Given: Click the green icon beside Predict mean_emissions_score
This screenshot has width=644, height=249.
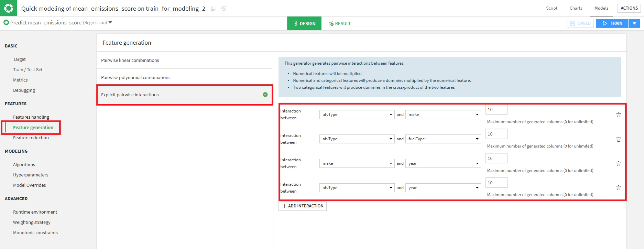Looking at the screenshot, I should pos(6,22).
